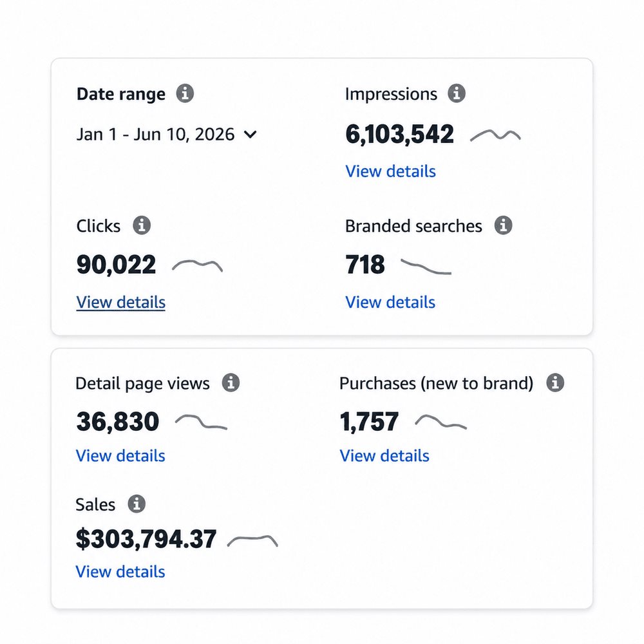Image resolution: width=644 pixels, height=644 pixels.
Task: Click the Detail page views label
Action: [142, 384]
